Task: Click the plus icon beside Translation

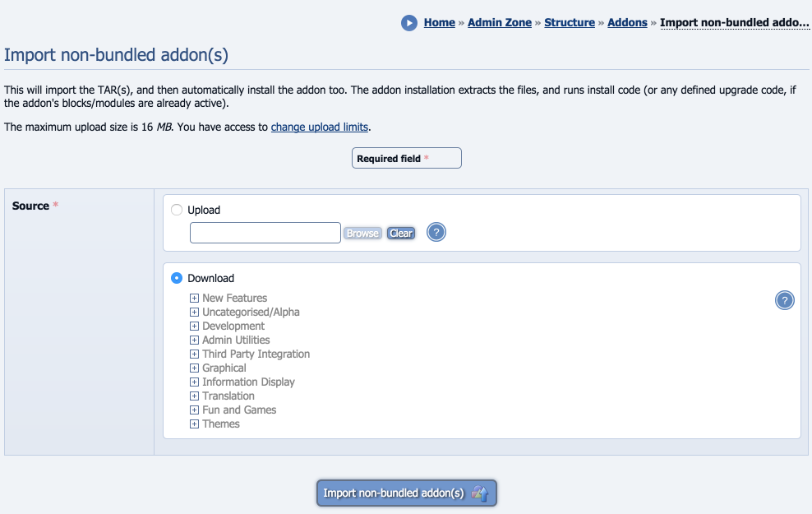Action: [x=194, y=396]
